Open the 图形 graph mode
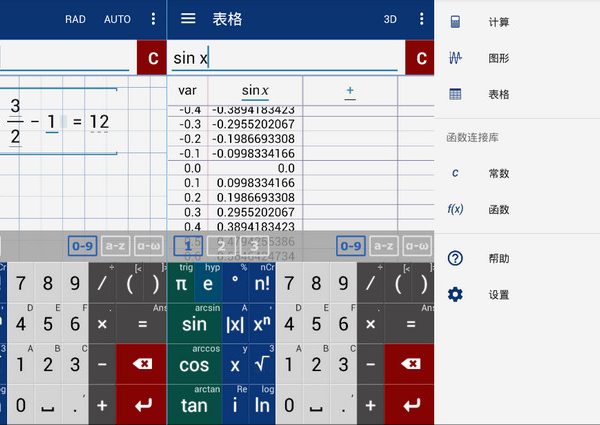This screenshot has width=600, height=425. pyautogui.click(x=498, y=58)
